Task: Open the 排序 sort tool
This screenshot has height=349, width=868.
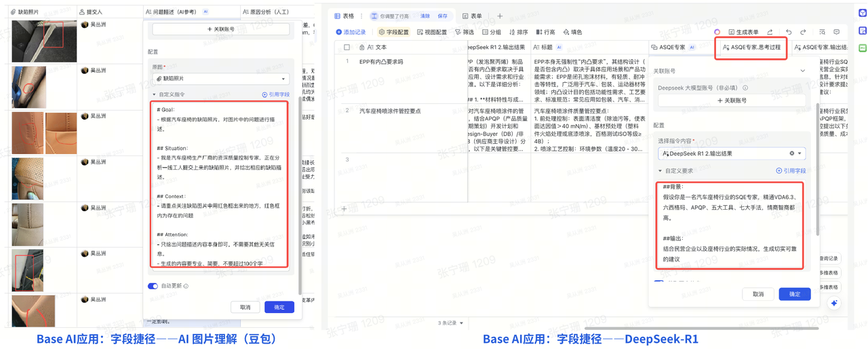Action: coord(518,32)
